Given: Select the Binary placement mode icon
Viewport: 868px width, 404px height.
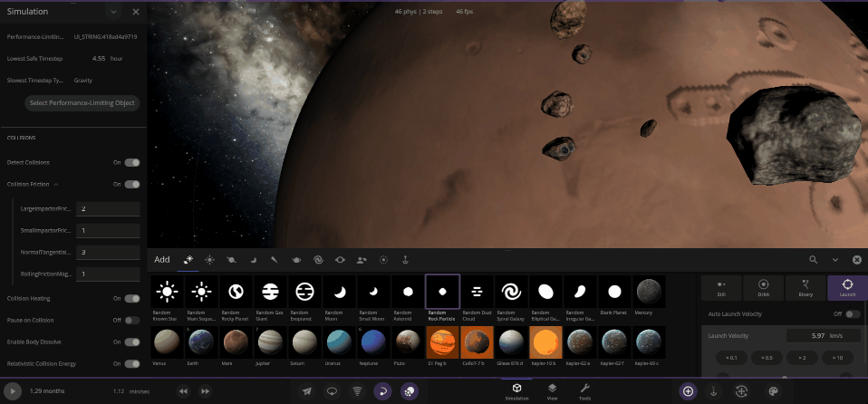Looking at the screenshot, I should pos(805,287).
